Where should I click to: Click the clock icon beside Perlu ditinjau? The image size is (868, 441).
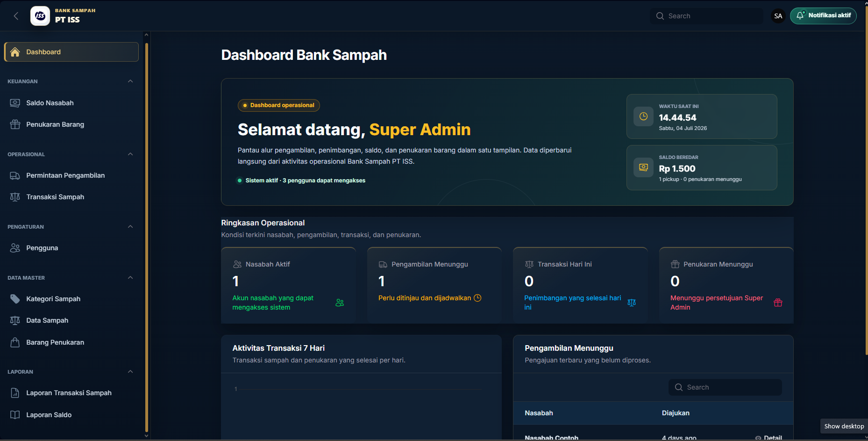(x=477, y=298)
